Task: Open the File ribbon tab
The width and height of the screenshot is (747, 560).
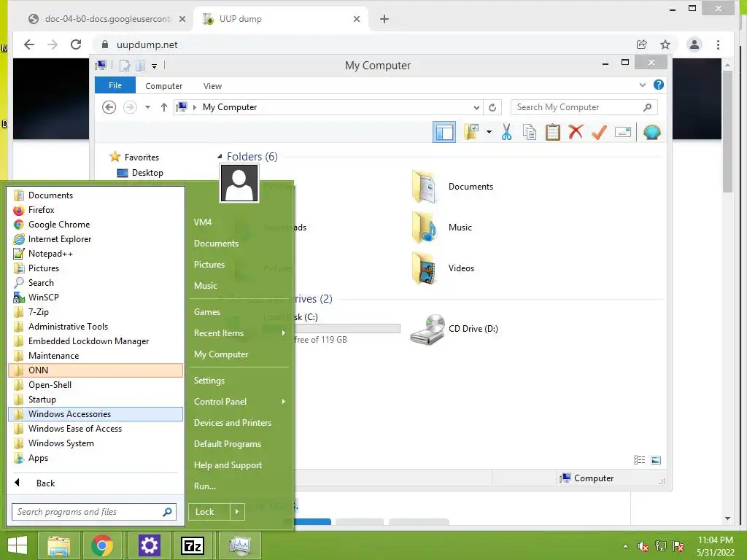Action: [x=115, y=85]
